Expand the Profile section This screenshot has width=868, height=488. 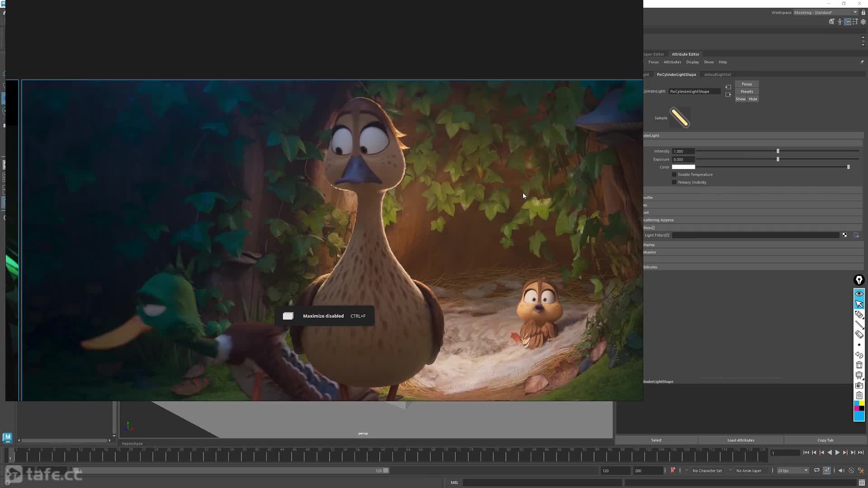coord(753,197)
